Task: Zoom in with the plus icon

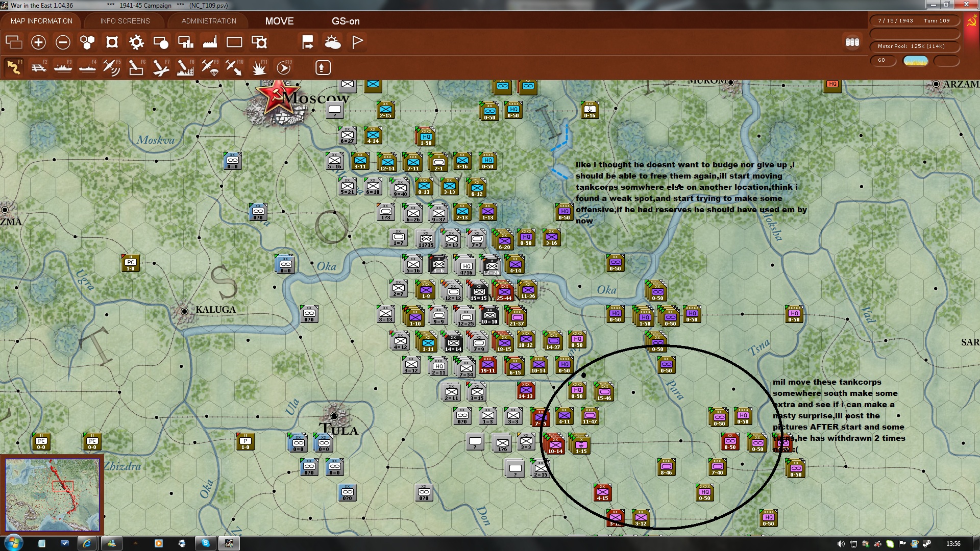Action: click(38, 42)
